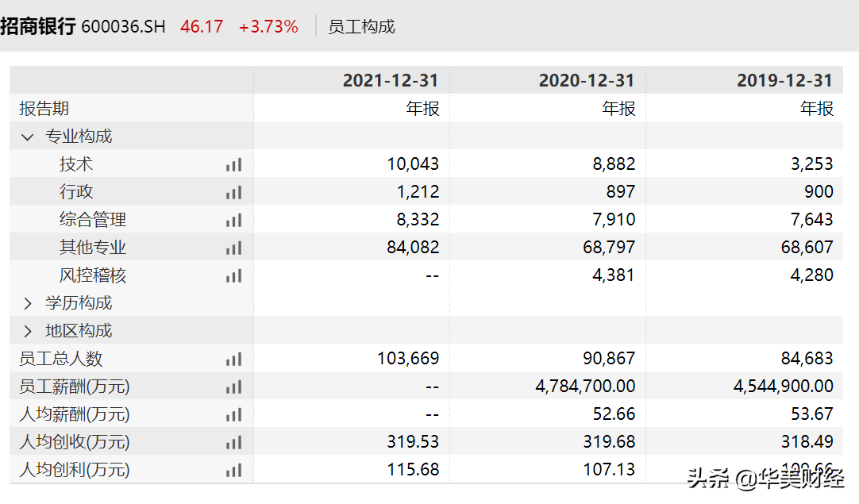Click the 招商银行 stock name
This screenshot has height=504, width=859.
pos(38,26)
